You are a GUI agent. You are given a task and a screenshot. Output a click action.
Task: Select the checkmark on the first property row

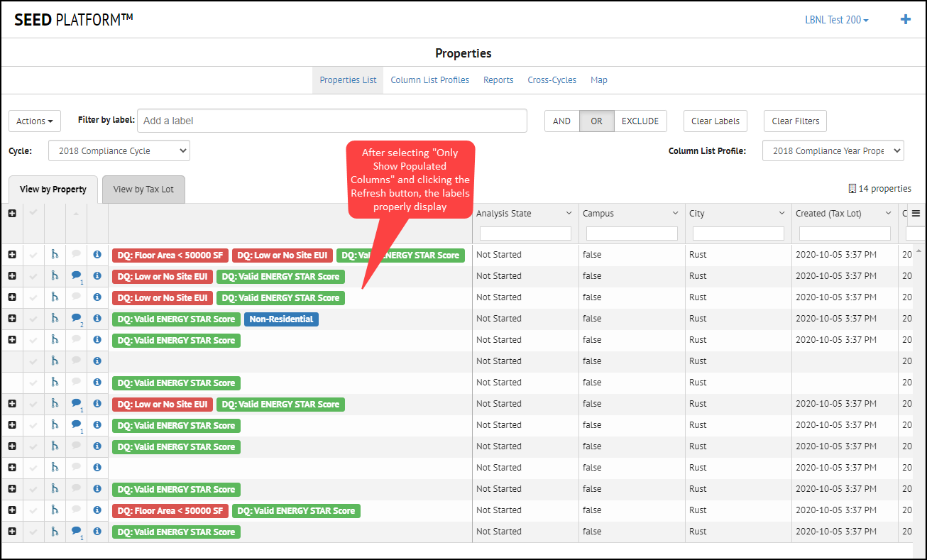tap(34, 254)
